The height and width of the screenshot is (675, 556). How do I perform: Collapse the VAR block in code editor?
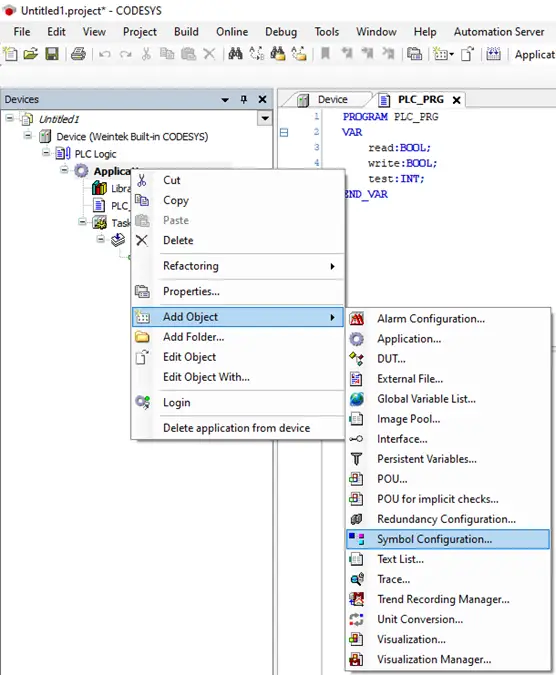284,132
